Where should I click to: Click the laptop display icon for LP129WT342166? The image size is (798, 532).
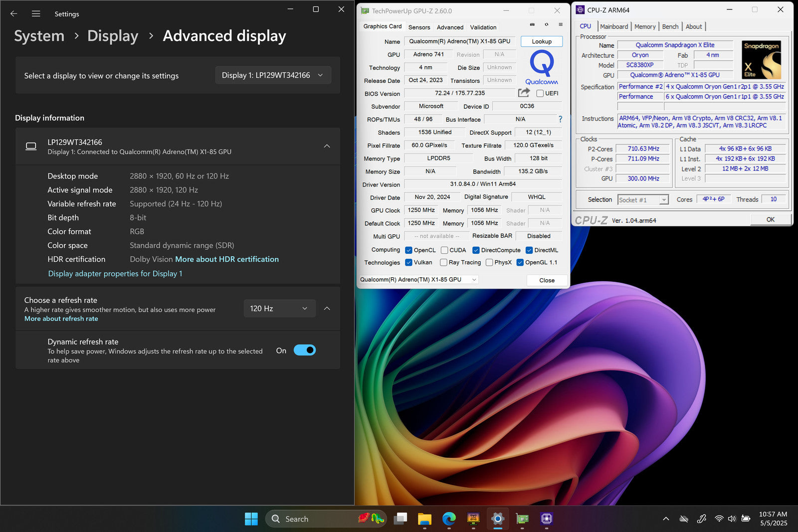(31, 146)
